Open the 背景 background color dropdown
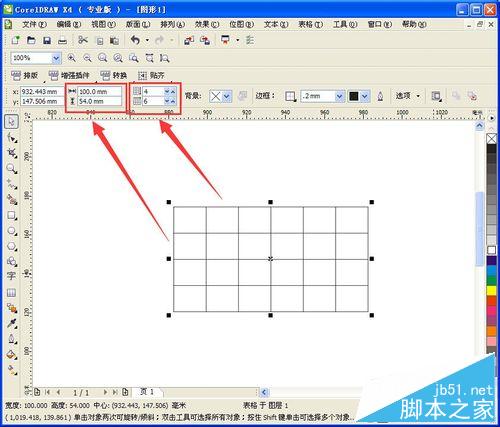The image size is (500, 427). click(x=227, y=96)
